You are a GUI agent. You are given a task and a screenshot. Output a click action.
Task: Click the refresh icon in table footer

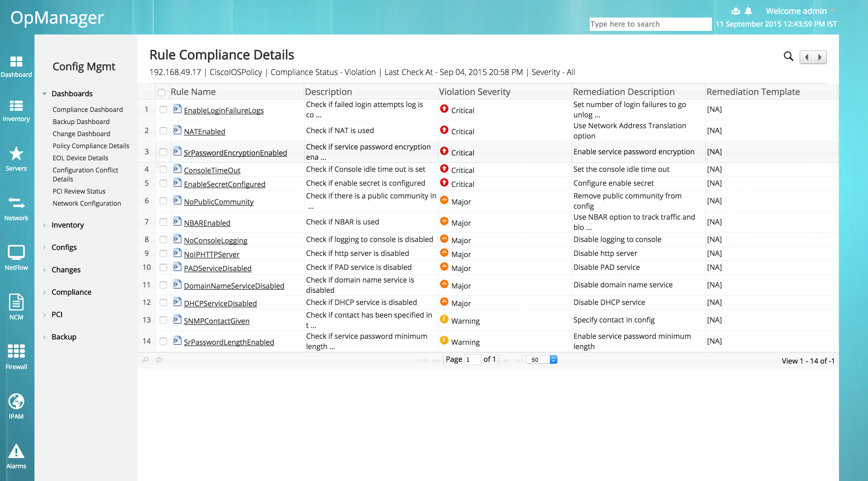click(x=159, y=360)
